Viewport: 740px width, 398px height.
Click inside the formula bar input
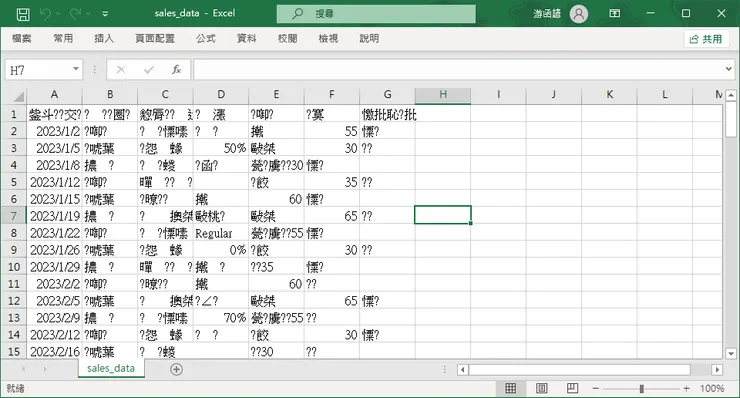[458, 70]
